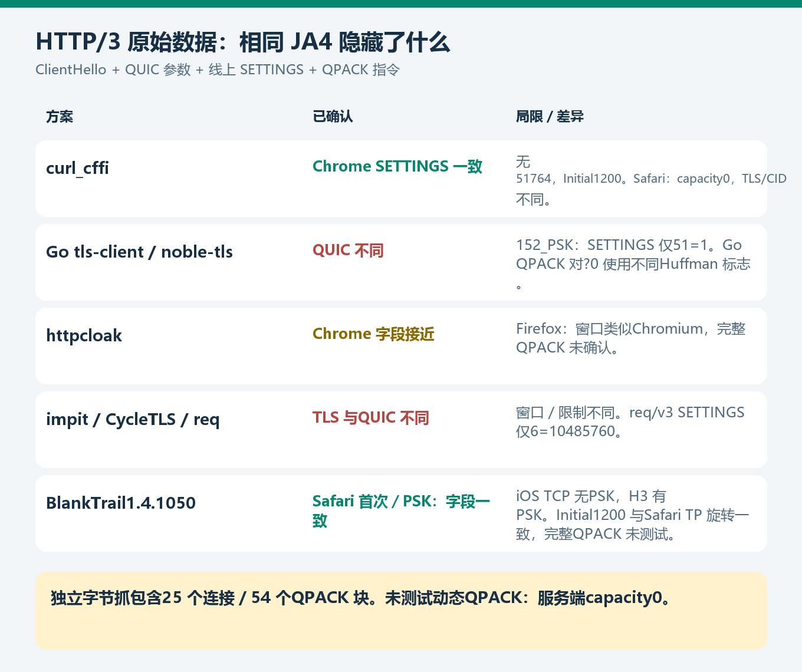The height and width of the screenshot is (672, 802).
Task: Click the note starting '窗口 / 限制不同。req/v3 SETTINGS'
Action: (x=630, y=421)
